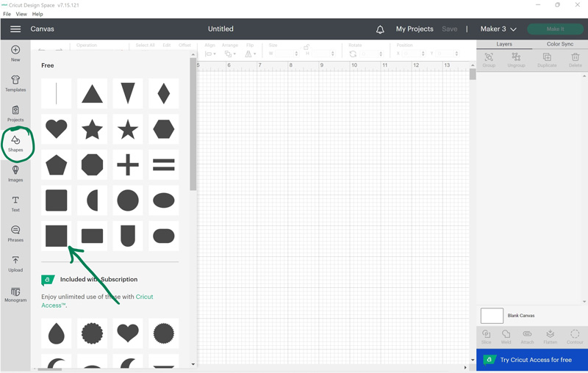Insert the pill-shaped rounded rectangle
Screen dimensions: 588x373
pyautogui.click(x=163, y=236)
